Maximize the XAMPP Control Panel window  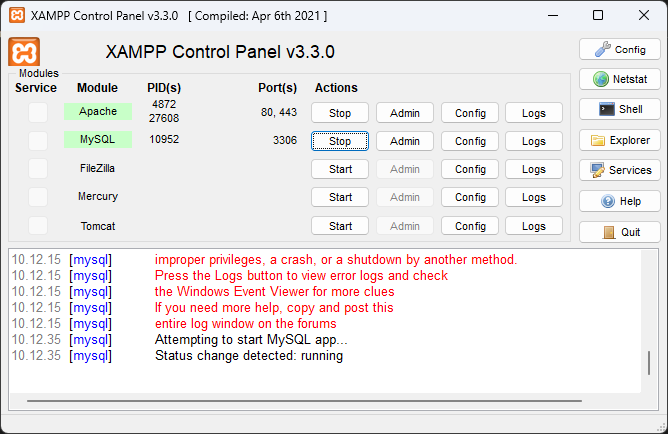[x=598, y=15]
